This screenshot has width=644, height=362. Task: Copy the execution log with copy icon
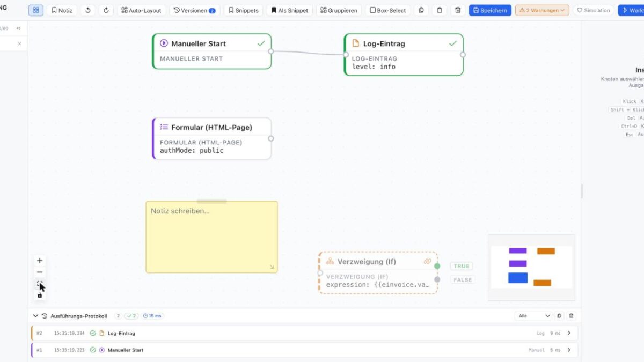559,316
